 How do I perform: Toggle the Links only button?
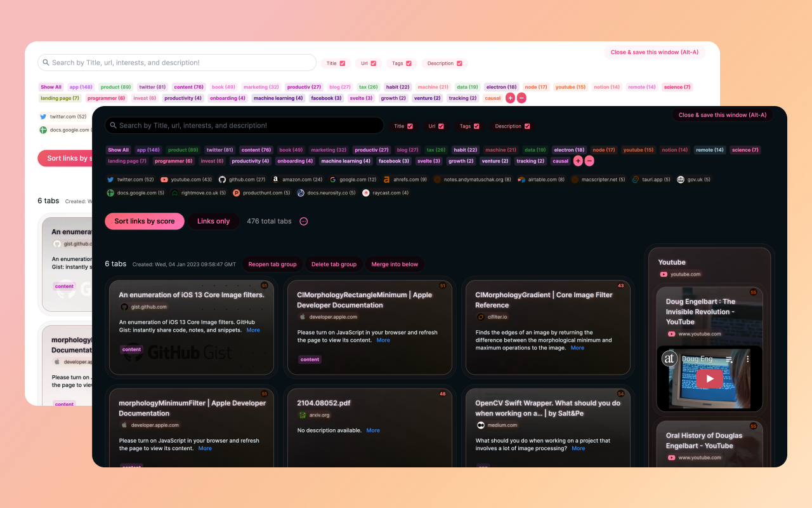(214, 221)
